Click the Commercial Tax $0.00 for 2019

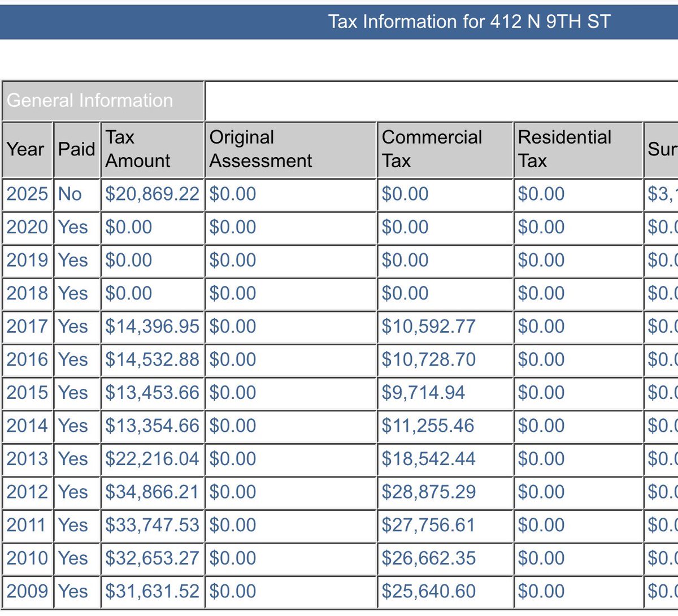(x=405, y=260)
